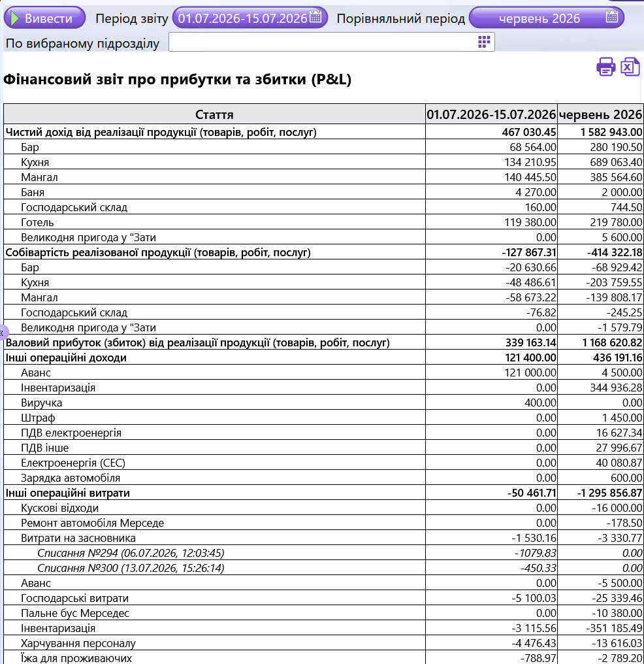Viewport: 644px width, 664px height.
Task: Print the P&L report
Action: click(x=606, y=67)
